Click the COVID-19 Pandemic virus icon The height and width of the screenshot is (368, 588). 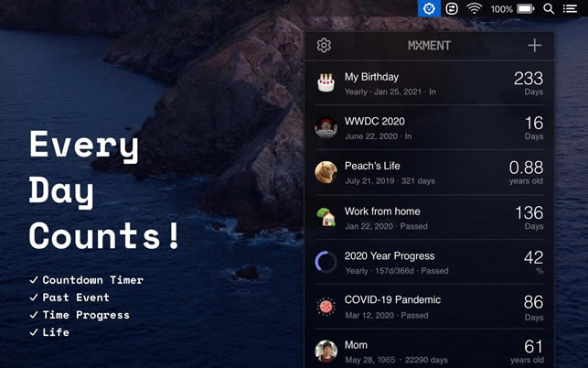pyautogui.click(x=326, y=307)
